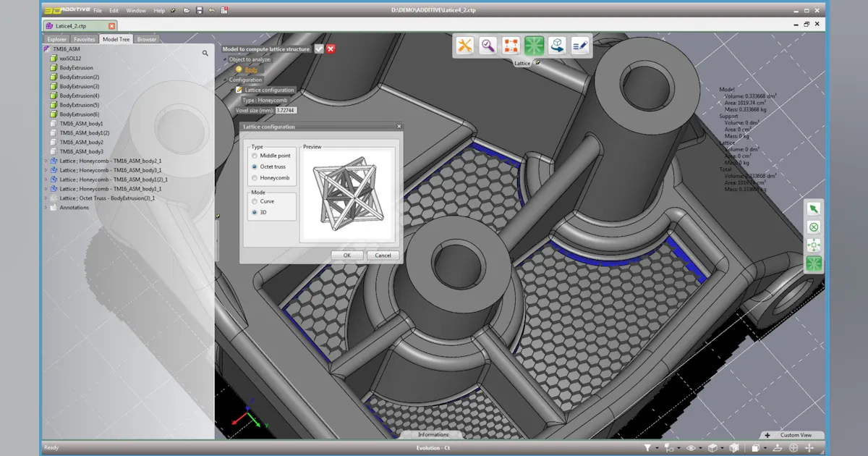Click the eye visibility icon in status bar

tap(691, 448)
